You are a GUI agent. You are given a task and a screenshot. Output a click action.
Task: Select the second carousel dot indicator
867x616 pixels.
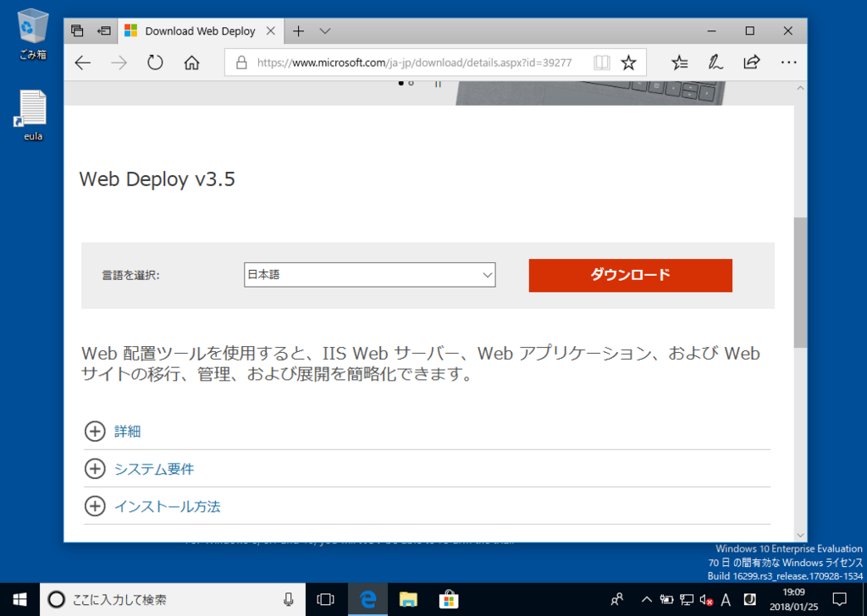click(x=411, y=84)
